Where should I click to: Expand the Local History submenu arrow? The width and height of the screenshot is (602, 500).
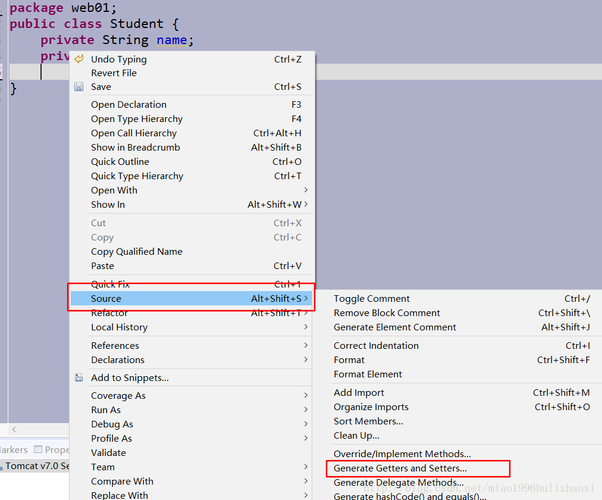click(306, 327)
